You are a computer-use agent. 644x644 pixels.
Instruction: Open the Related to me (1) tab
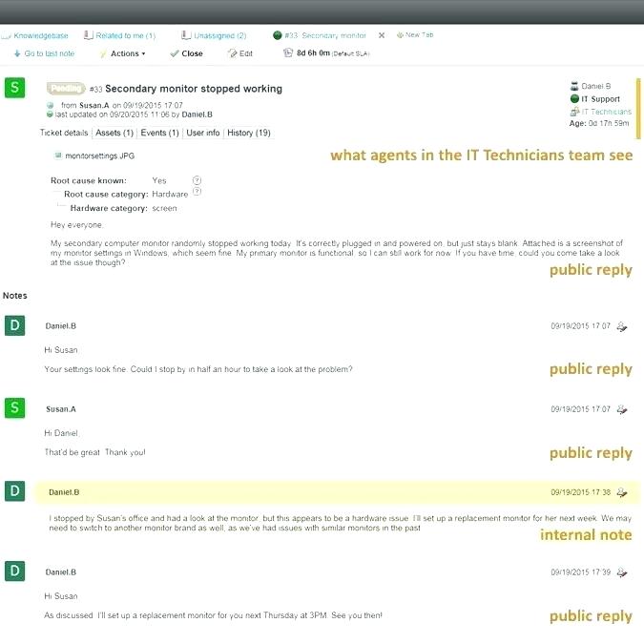pos(125,35)
